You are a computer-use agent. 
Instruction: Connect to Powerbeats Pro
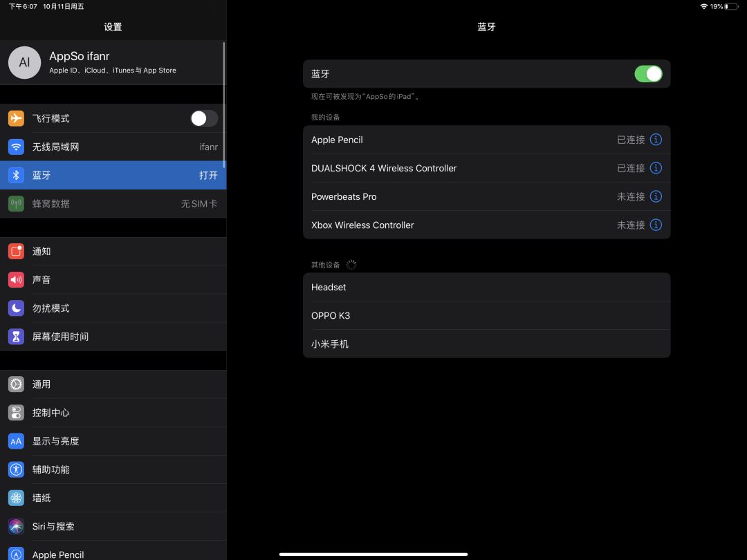tap(486, 196)
